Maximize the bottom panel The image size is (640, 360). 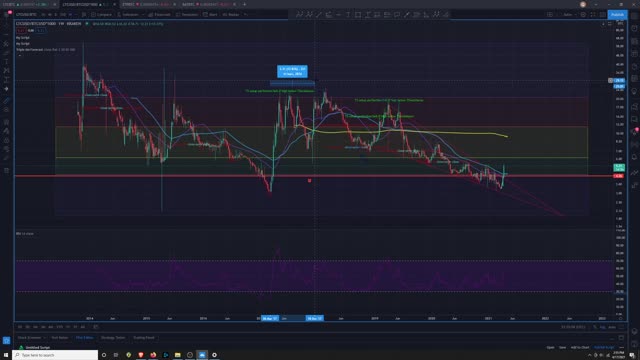coord(621,338)
